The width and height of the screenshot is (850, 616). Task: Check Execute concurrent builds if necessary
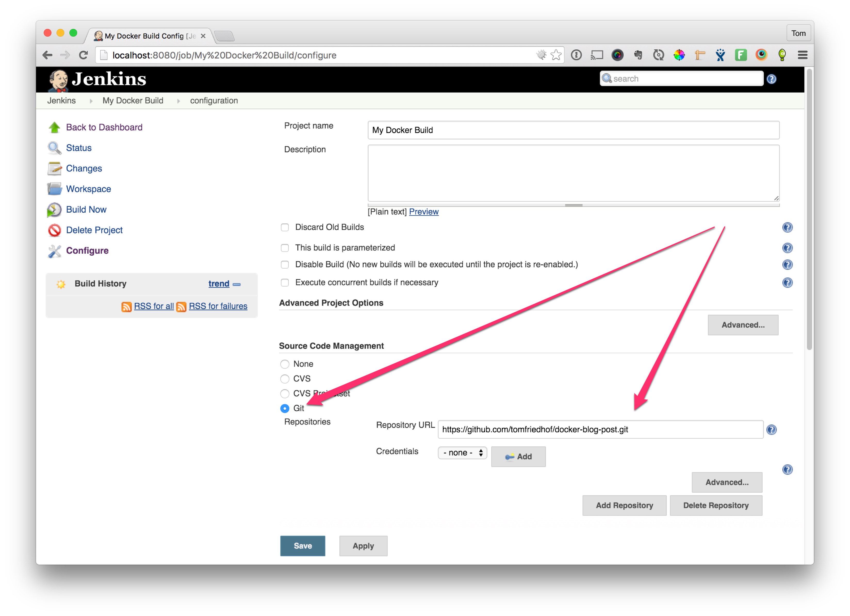pyautogui.click(x=285, y=283)
